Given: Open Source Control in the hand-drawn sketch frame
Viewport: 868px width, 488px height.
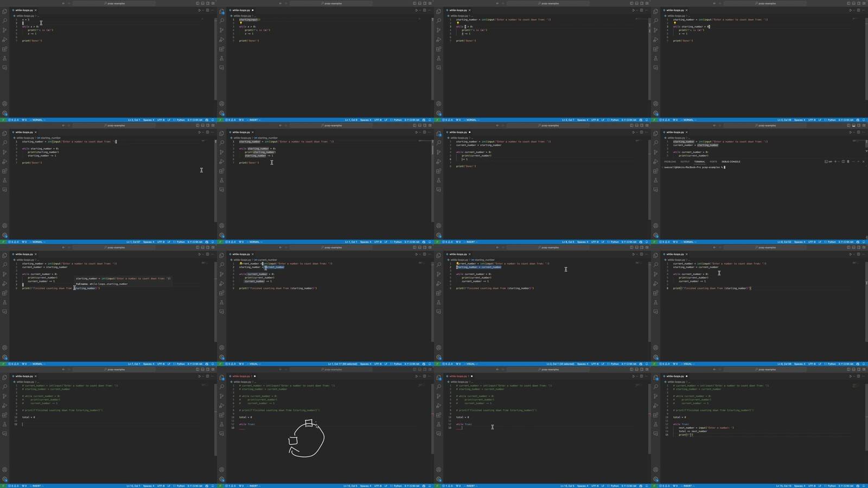Looking at the screenshot, I should pos(221,396).
